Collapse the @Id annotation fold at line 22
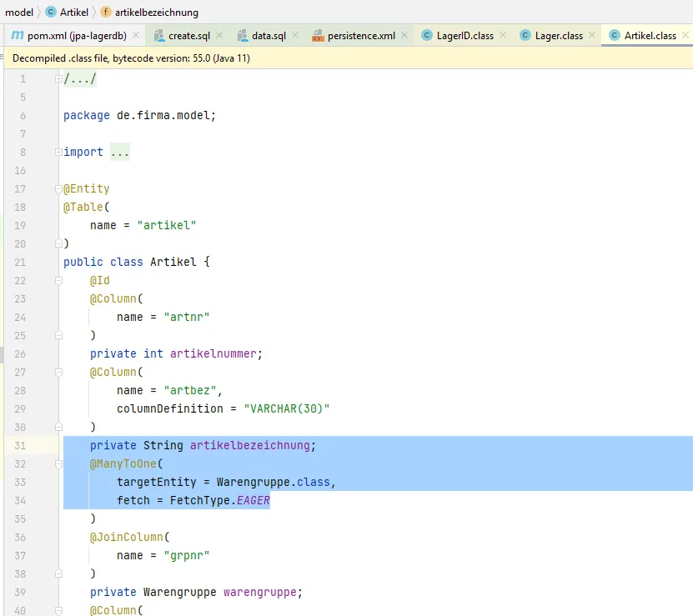 pos(58,280)
